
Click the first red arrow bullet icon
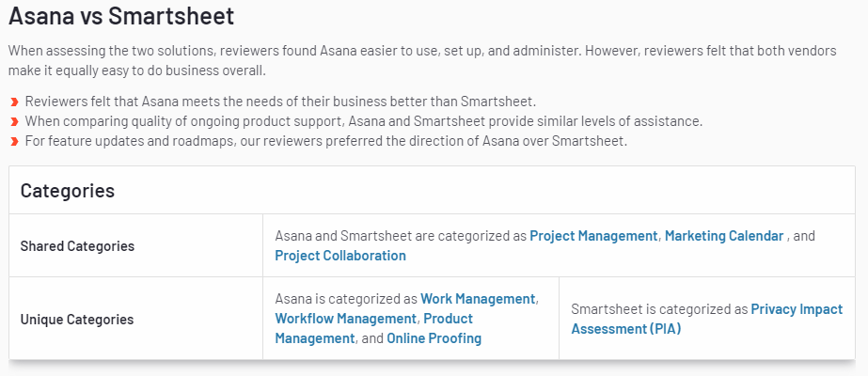(14, 102)
